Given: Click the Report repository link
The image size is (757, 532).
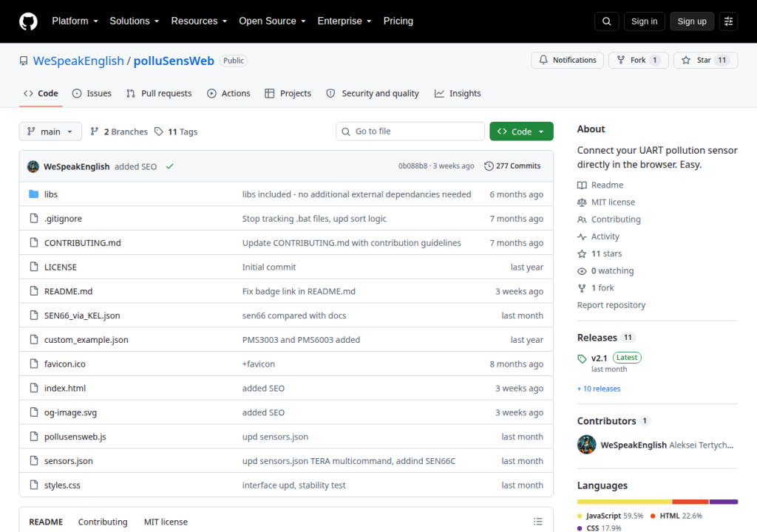Looking at the screenshot, I should (611, 305).
